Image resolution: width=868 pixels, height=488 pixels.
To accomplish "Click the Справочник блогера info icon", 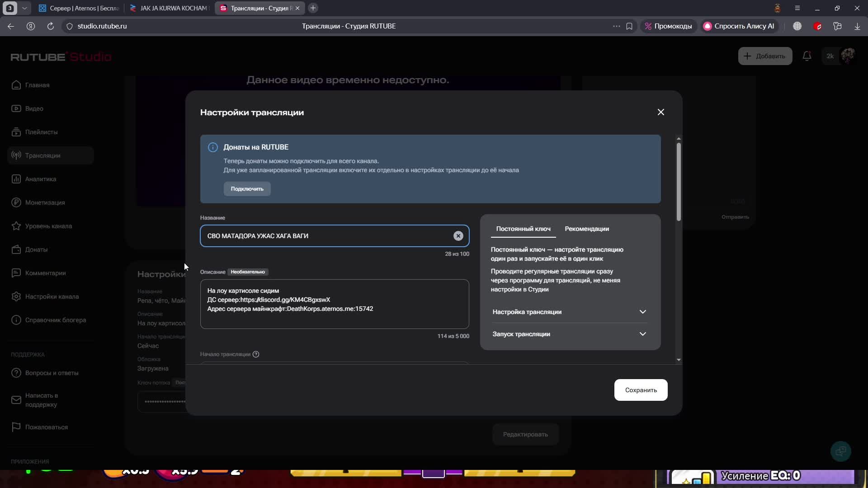I will click(x=16, y=320).
